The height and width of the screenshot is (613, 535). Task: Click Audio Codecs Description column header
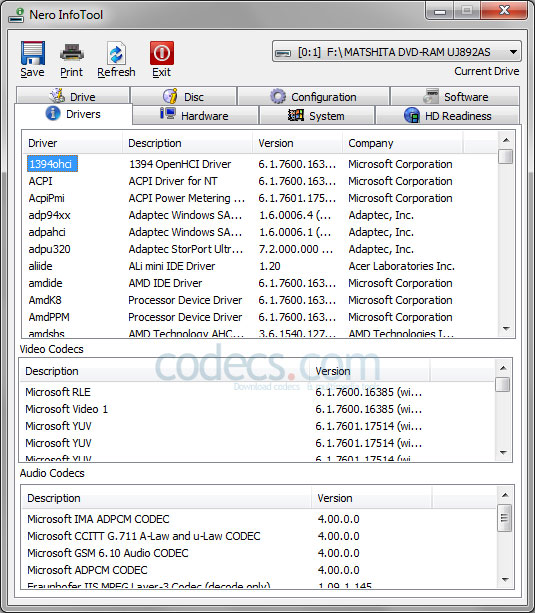(x=166, y=498)
